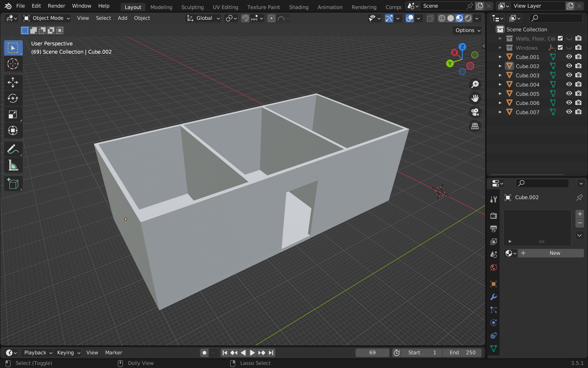Viewport: 588px width, 368px height.
Task: Switch to the Shading workspace tab
Action: pyautogui.click(x=298, y=7)
